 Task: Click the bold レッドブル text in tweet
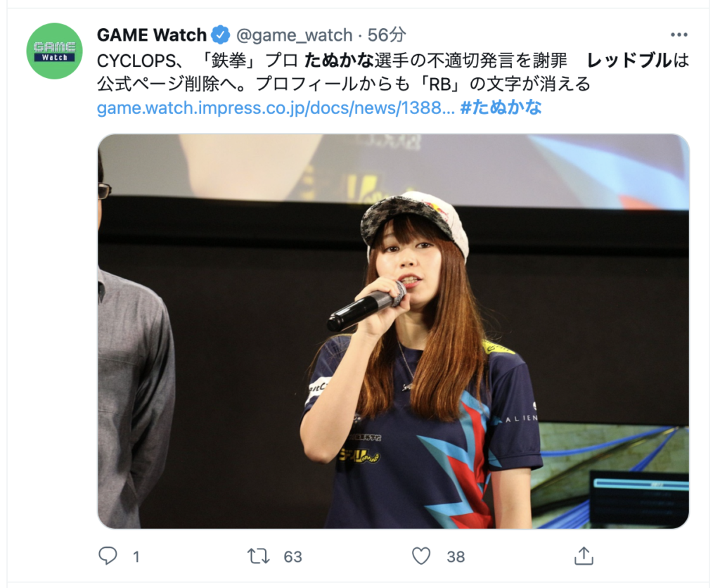[x=629, y=60]
